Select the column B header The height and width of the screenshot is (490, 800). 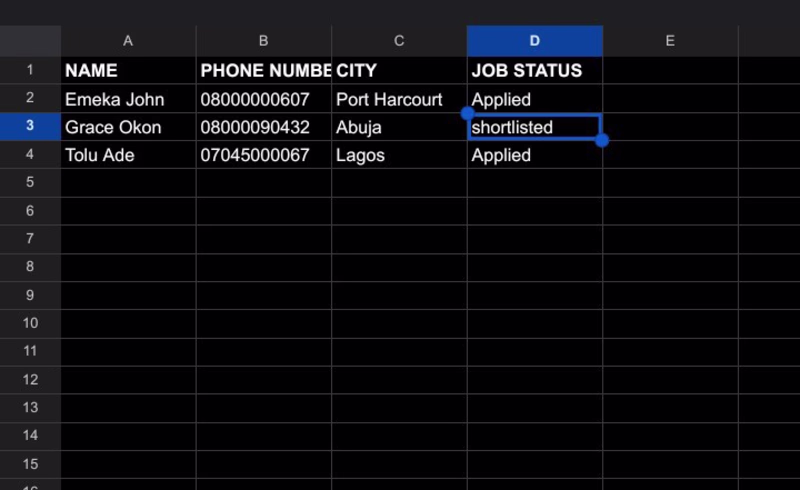(264, 41)
